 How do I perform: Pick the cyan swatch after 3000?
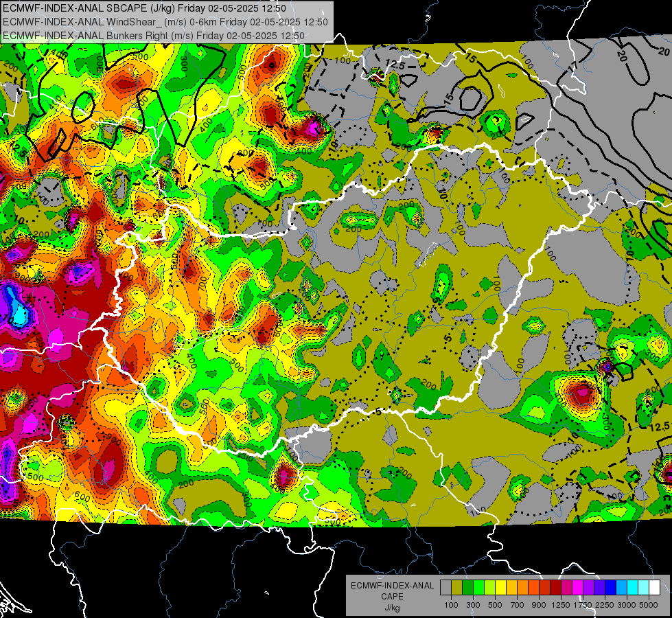[633, 587]
